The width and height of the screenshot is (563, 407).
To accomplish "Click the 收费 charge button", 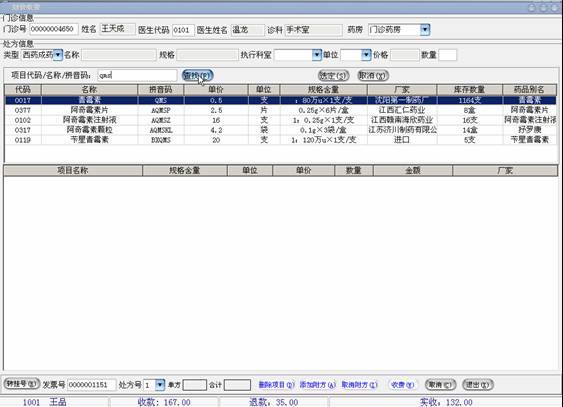I will (402, 385).
